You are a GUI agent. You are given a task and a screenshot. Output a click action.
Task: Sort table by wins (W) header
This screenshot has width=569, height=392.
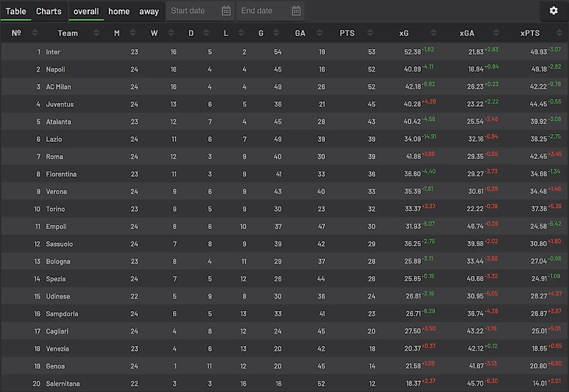(x=154, y=33)
